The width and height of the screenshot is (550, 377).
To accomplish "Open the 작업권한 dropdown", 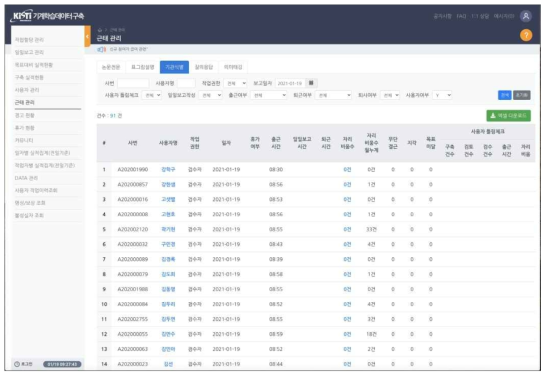I will 235,83.
